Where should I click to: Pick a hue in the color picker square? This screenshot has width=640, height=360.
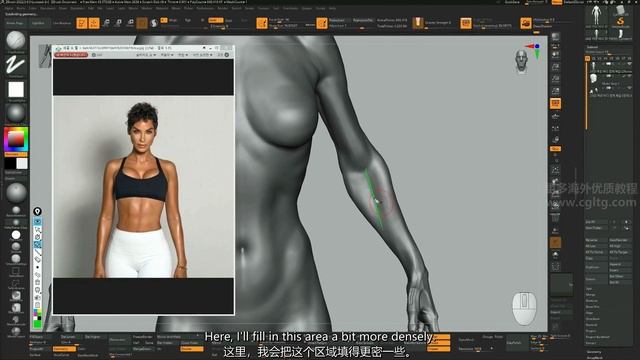coord(16,139)
